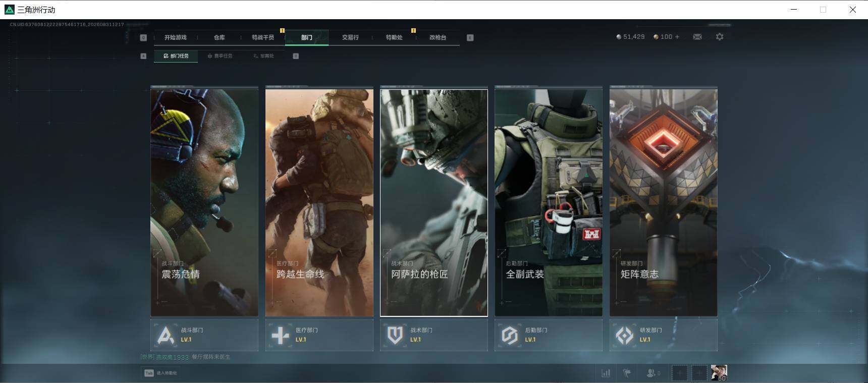Viewport: 868px width, 383px height.
Task: Open the 震荡危情 mission card
Action: click(x=204, y=202)
